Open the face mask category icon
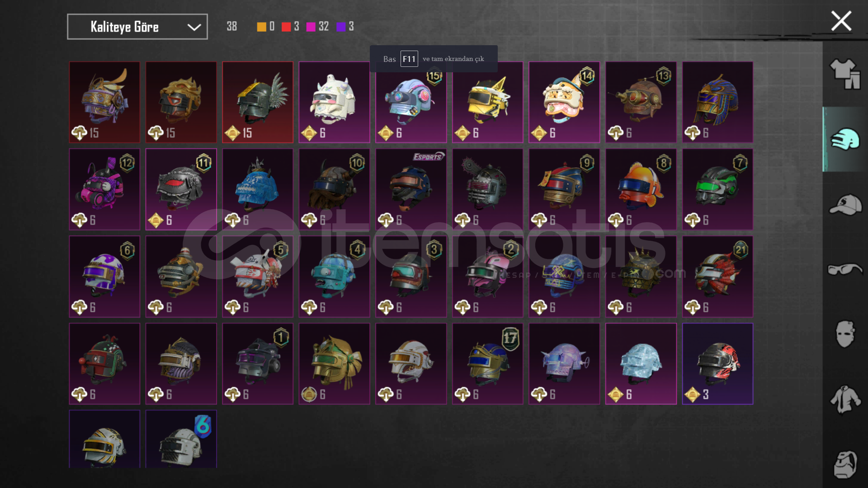Viewport: 868px width, 488px height. 844,334
